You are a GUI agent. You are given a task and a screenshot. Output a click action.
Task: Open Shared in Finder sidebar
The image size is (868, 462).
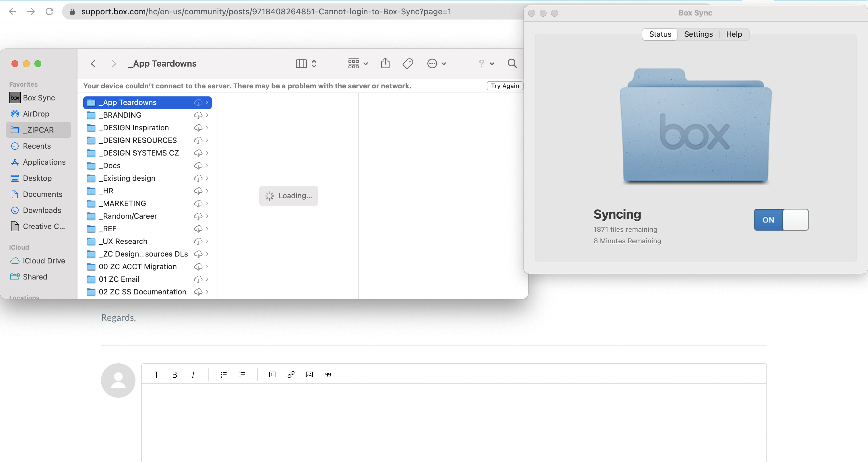38,277
